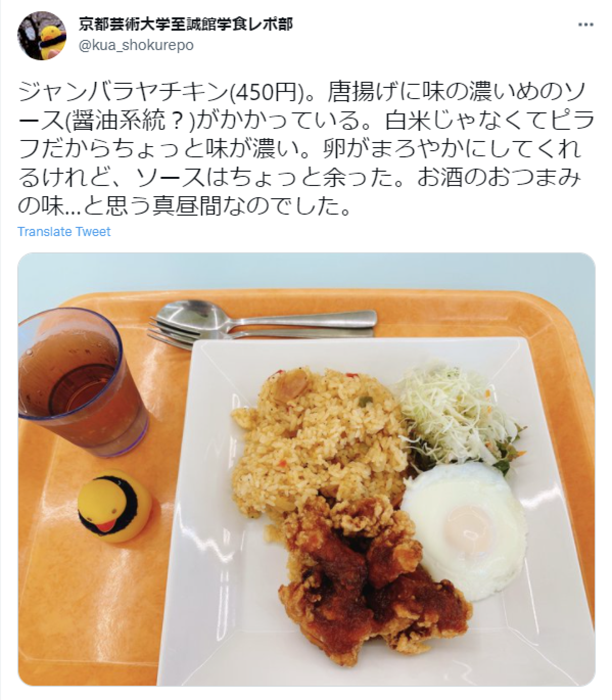Open the three-dot more options menu
The width and height of the screenshot is (612, 700).
(585, 25)
